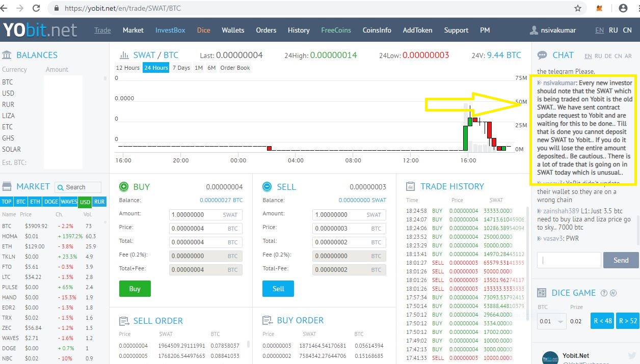Click the calendar icon beside Trade History
Viewport: 640px width, 364px height.
(411, 186)
